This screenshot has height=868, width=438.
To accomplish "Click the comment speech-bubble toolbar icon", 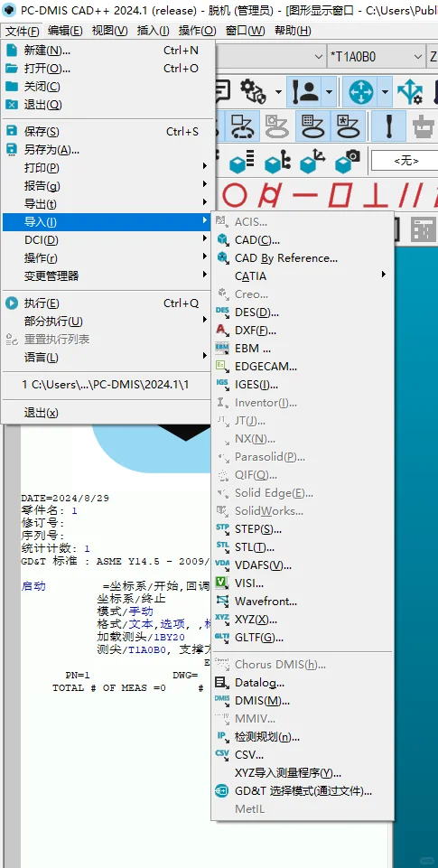I will pyautogui.click(x=222, y=91).
